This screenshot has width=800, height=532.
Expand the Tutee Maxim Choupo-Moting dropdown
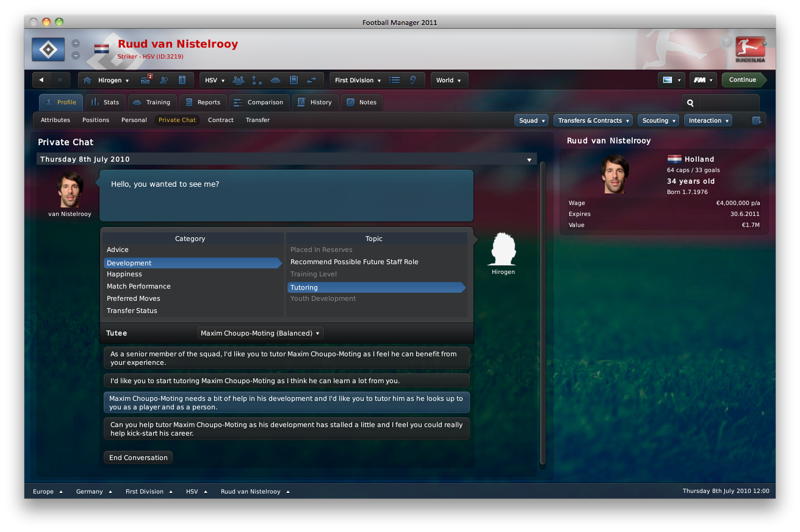point(261,333)
